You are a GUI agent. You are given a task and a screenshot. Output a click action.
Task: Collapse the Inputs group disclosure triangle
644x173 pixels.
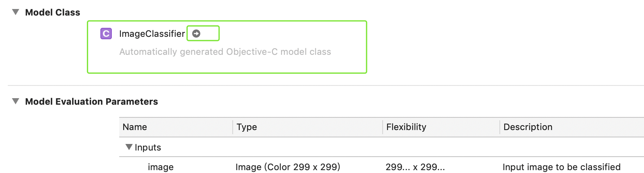[x=129, y=147]
